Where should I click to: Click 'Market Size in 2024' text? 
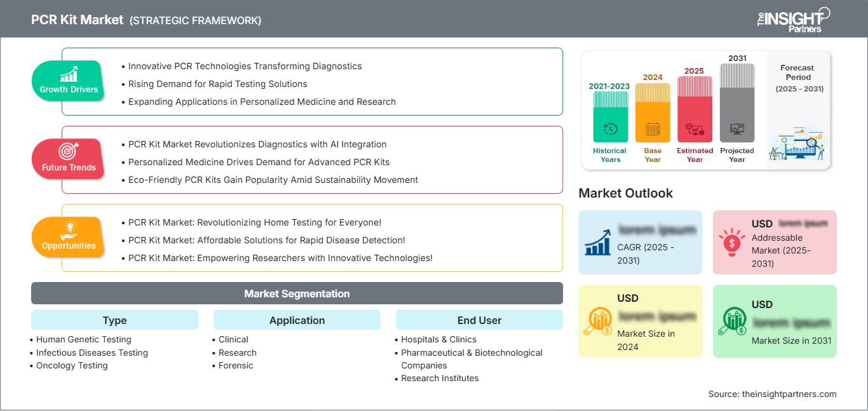click(646, 340)
